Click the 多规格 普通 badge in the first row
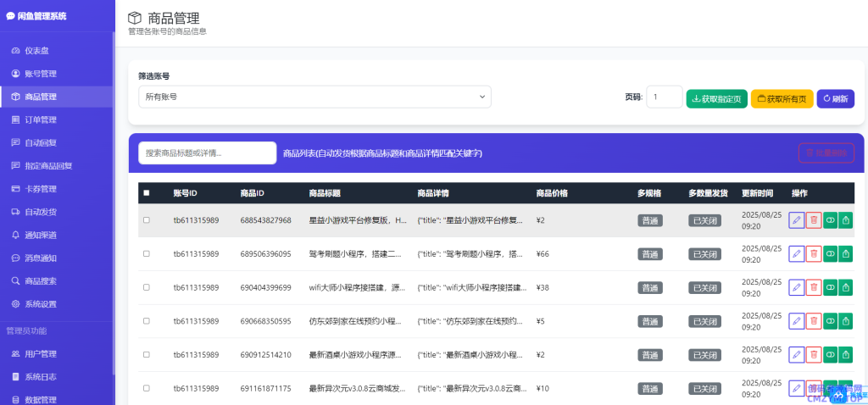The width and height of the screenshot is (868, 405). point(649,220)
